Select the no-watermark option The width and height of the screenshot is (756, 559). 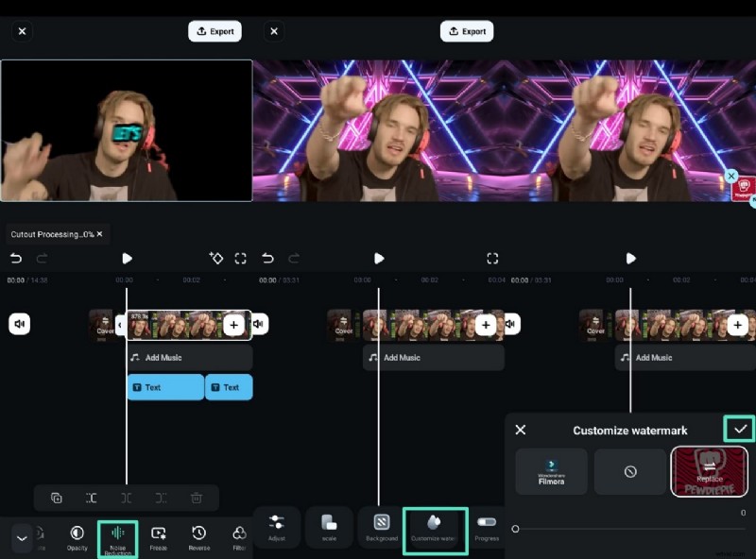[630, 471]
